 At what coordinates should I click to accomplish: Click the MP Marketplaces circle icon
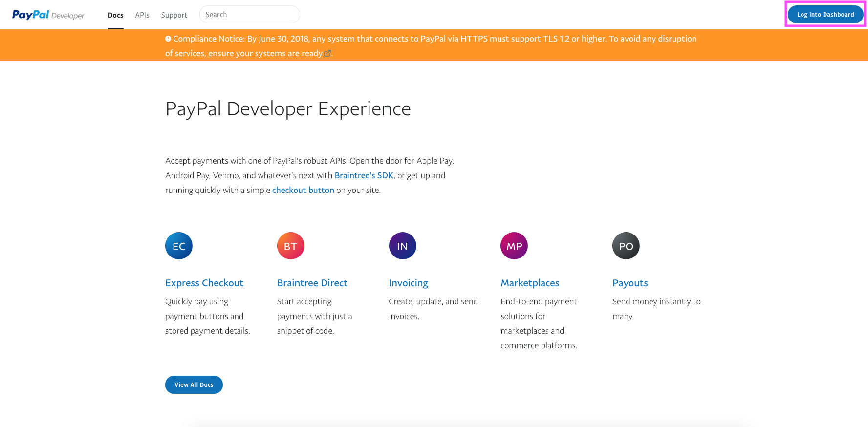click(x=514, y=246)
